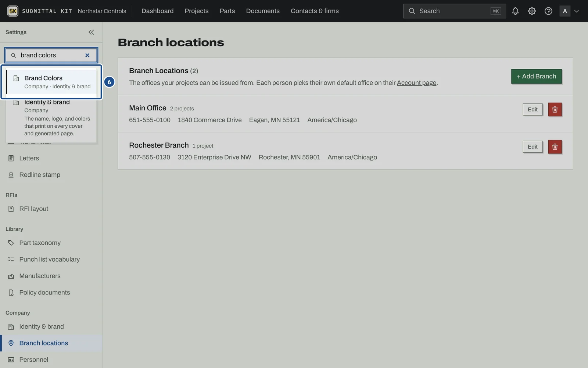Open Personnel settings

tap(51, 360)
